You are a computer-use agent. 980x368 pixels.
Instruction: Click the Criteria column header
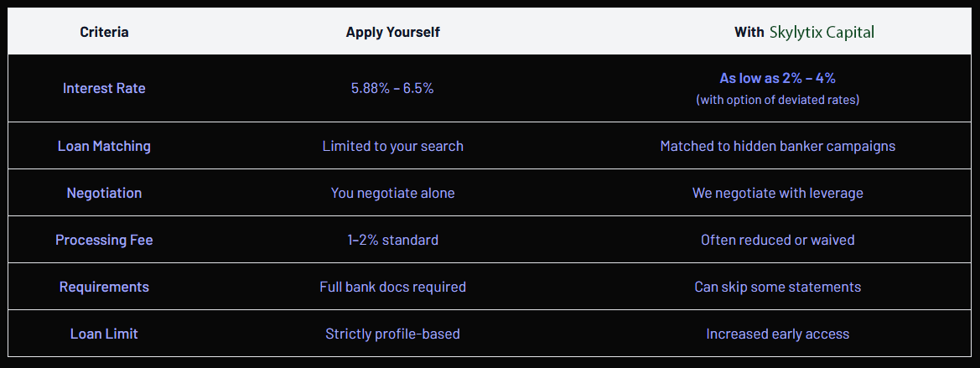point(104,33)
